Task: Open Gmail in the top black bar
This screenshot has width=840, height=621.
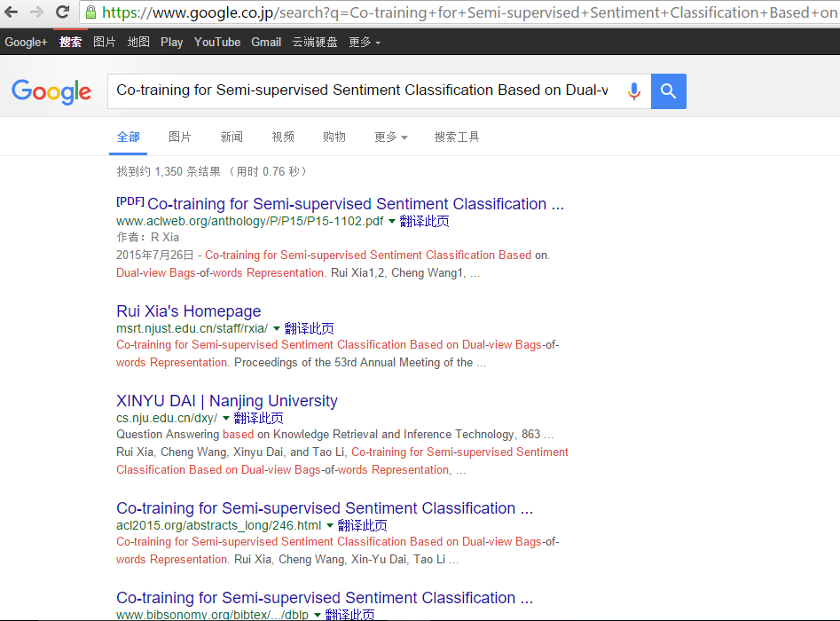Action: click(266, 42)
